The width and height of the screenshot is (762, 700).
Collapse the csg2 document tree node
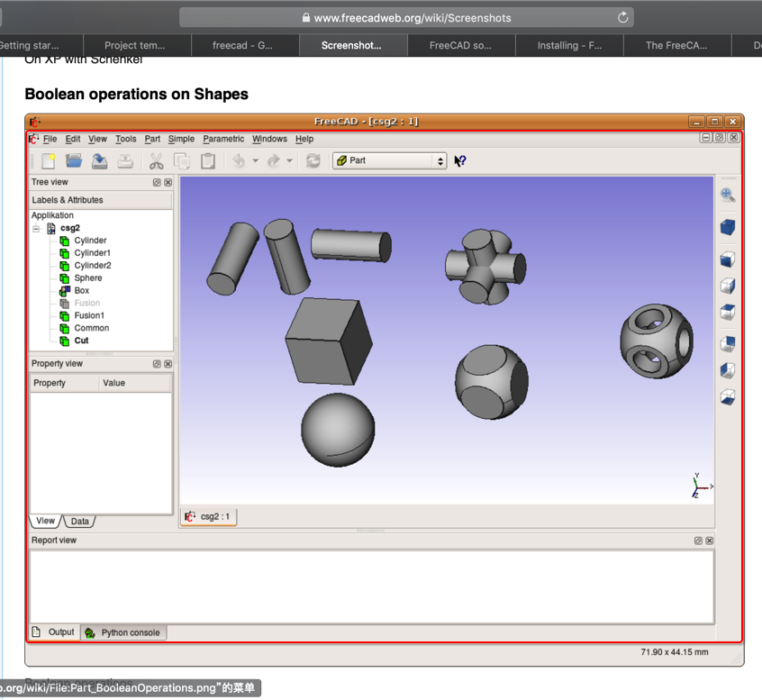[37, 229]
